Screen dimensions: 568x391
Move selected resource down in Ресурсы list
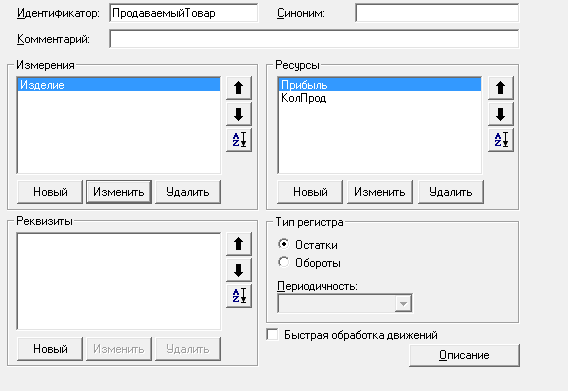coord(500,115)
